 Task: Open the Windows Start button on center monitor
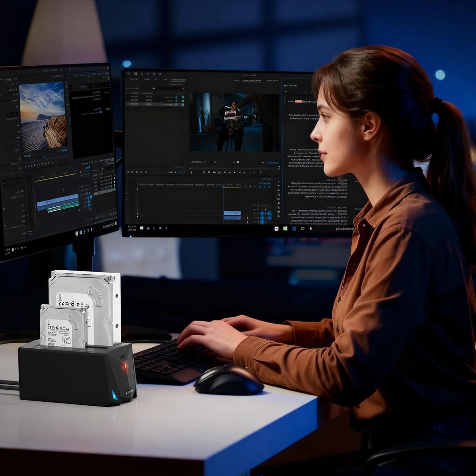tap(142, 228)
